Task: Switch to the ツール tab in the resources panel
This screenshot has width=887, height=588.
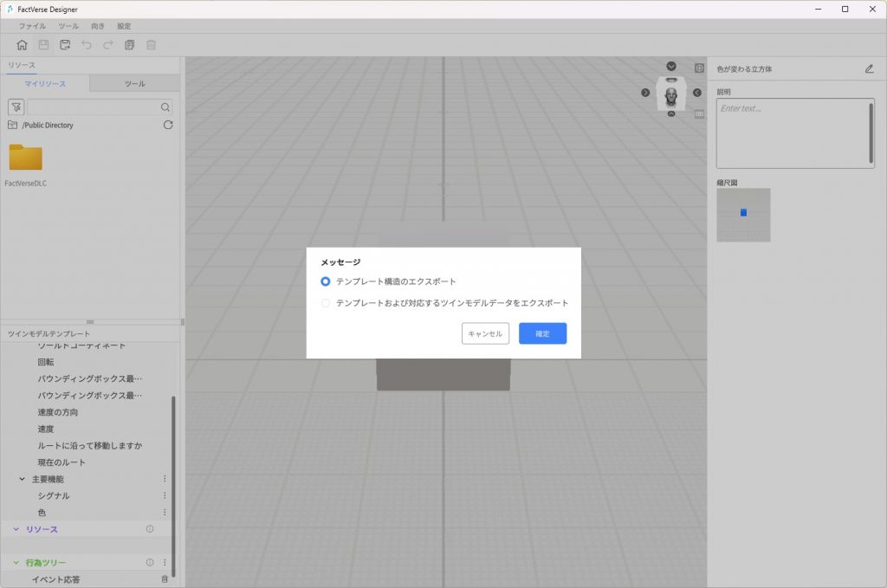Action: point(134,84)
